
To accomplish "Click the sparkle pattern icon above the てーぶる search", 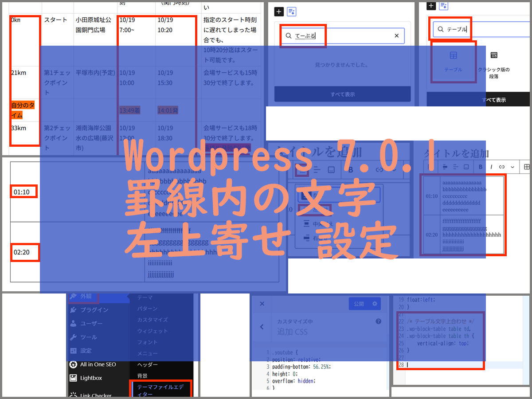I will click(291, 12).
